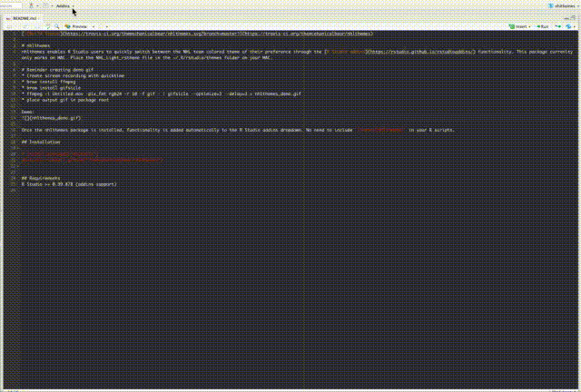This screenshot has height=392, width=581.
Task: Click the "# Reminder creating demo gif" line
Action: pyautogui.click(x=57, y=70)
